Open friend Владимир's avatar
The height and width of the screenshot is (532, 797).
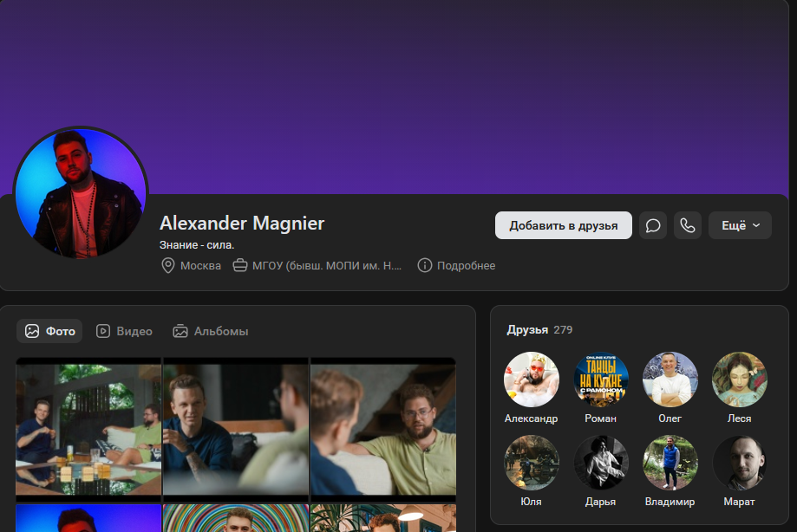pos(670,463)
